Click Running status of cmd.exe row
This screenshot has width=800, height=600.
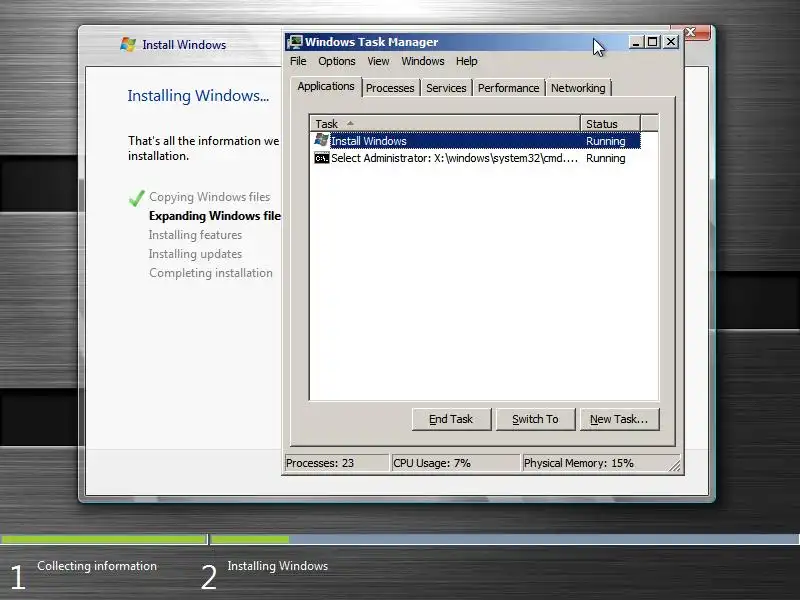(606, 158)
